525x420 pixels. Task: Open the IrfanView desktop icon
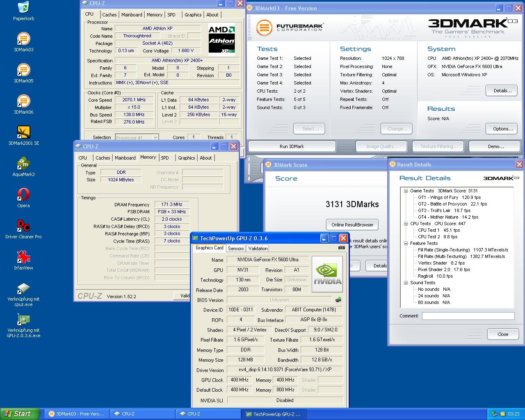tap(23, 257)
